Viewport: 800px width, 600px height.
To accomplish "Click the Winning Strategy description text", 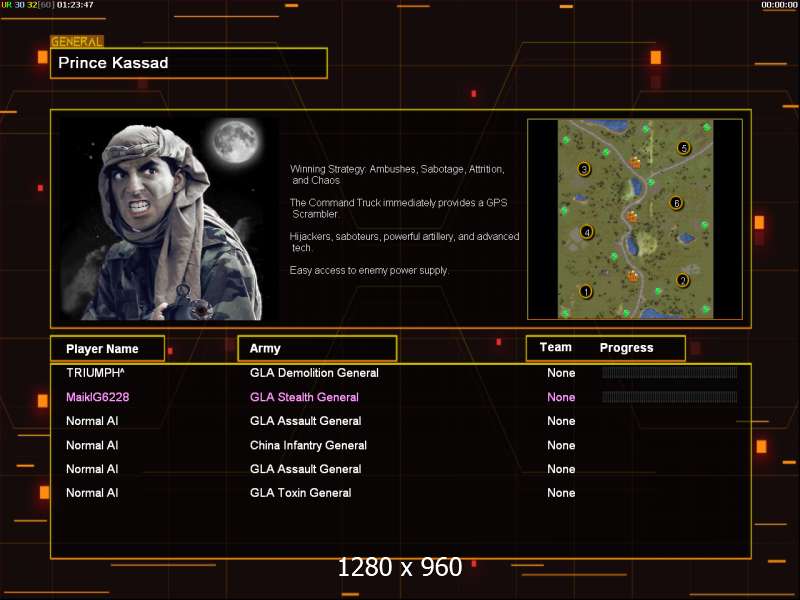I will coord(397,174).
